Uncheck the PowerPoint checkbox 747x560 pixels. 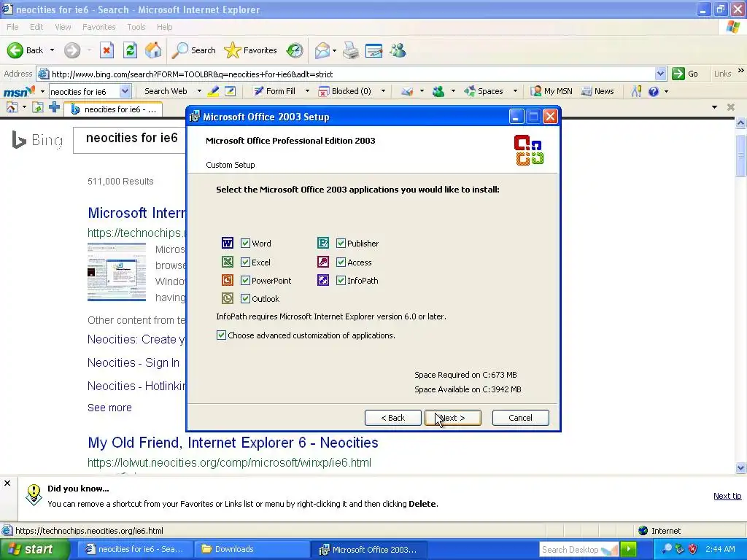click(x=245, y=281)
